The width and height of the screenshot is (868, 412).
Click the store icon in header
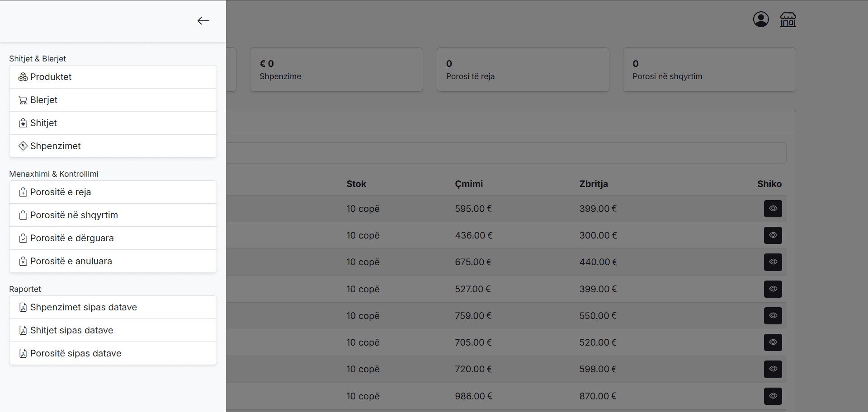[x=788, y=19]
